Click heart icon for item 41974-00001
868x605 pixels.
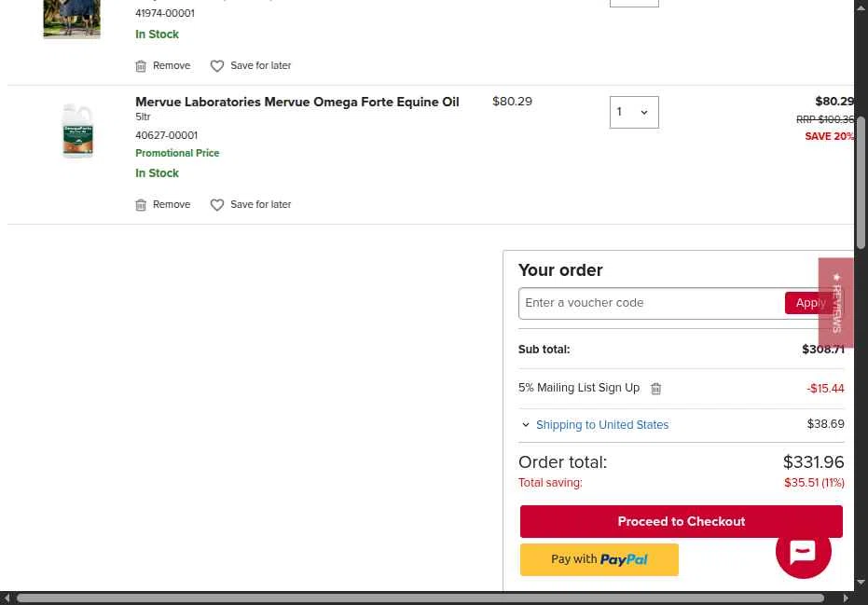coord(217,66)
